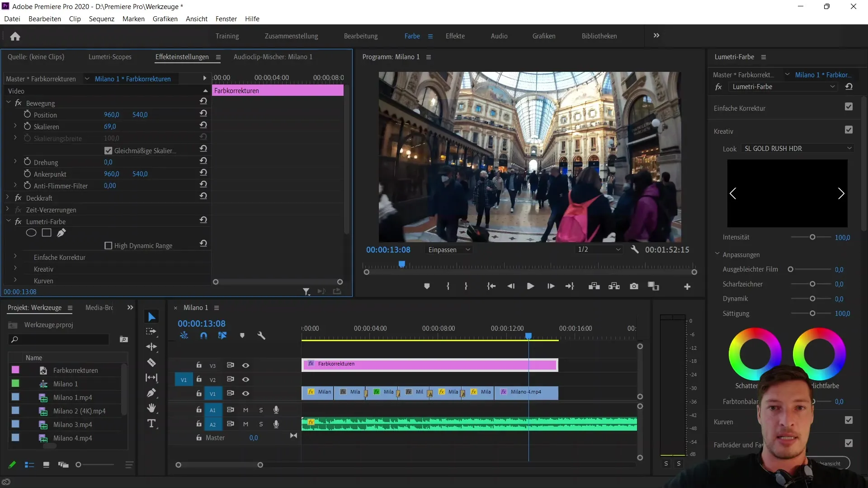The image size is (868, 488).
Task: Select the Track Select Forward tool
Action: point(151,332)
